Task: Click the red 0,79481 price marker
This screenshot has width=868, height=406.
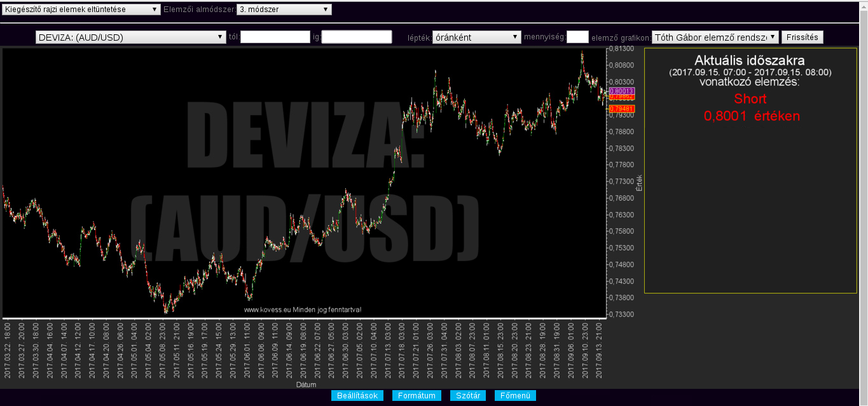Action: point(622,109)
